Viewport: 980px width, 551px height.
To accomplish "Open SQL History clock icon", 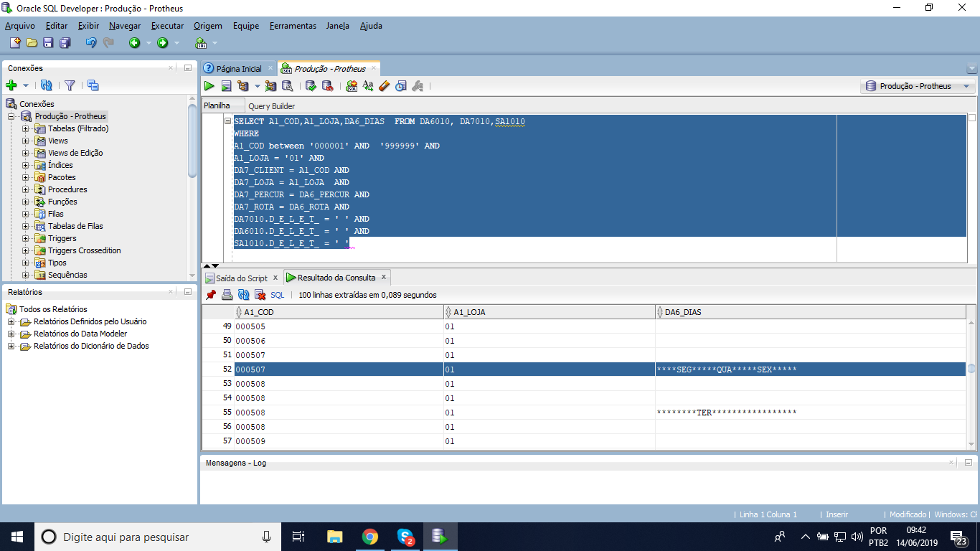I will pos(400,86).
